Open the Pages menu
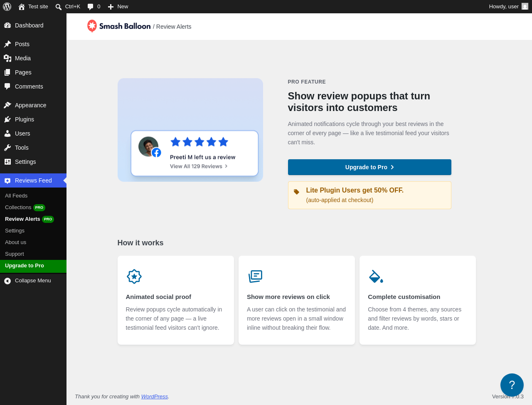 33,72
